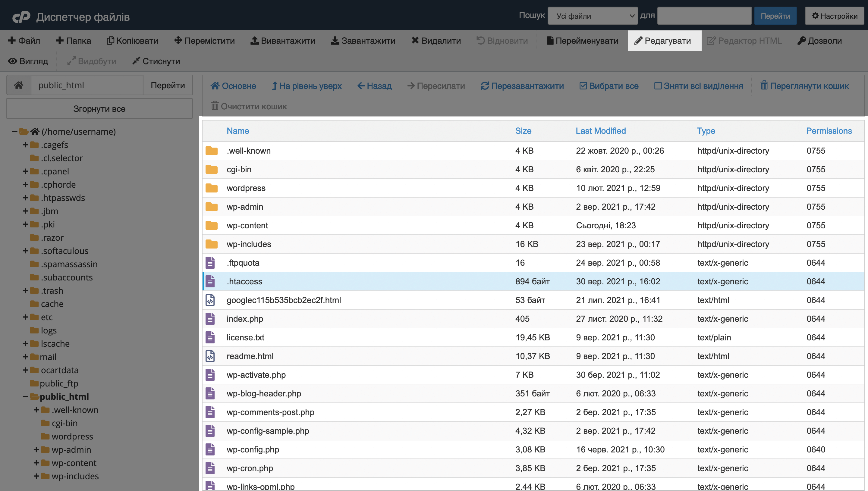This screenshot has height=491, width=868.
Task: Create a new folder with Папка
Action: 74,41
